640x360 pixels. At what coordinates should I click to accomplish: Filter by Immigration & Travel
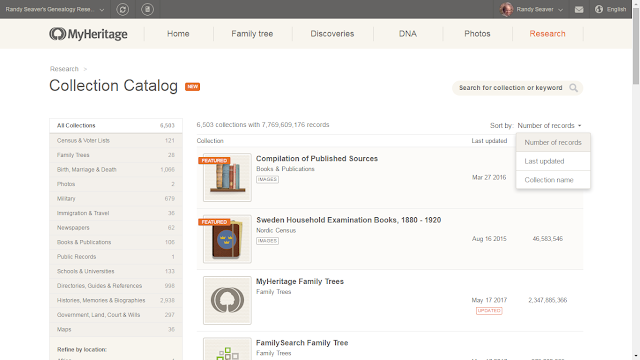tap(116, 213)
